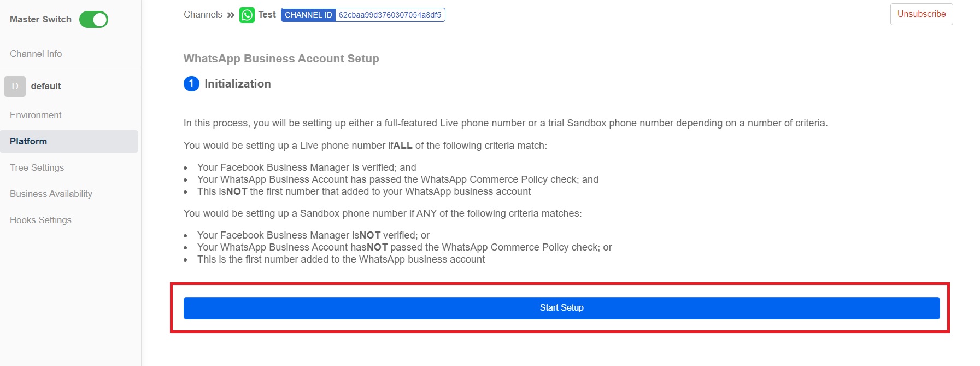Click the Test channel name

pos(267,15)
